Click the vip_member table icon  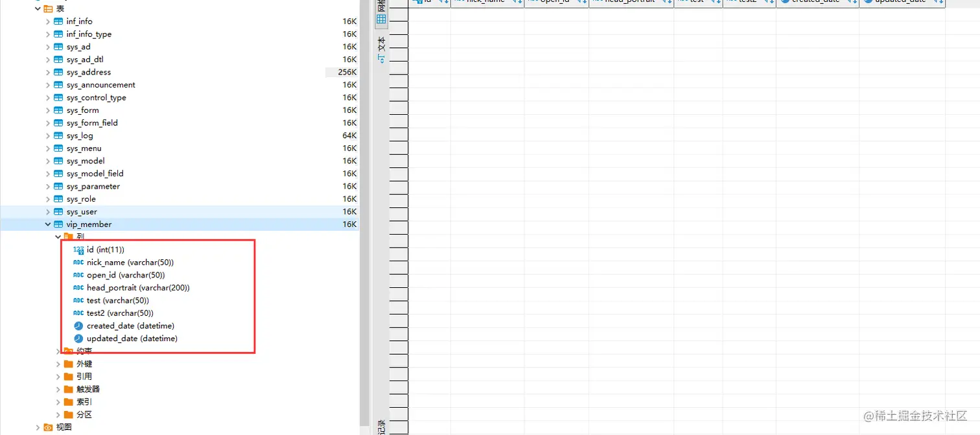point(58,224)
